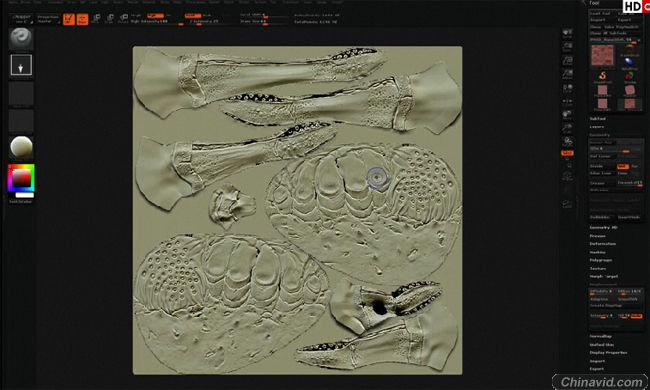Open the current brush thumbnail picker
The width and height of the screenshot is (650, 390).
coord(21,39)
